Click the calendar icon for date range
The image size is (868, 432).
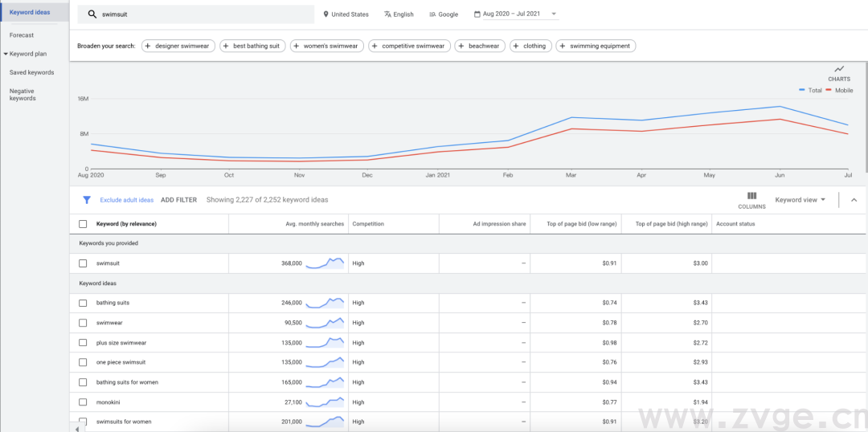click(477, 14)
